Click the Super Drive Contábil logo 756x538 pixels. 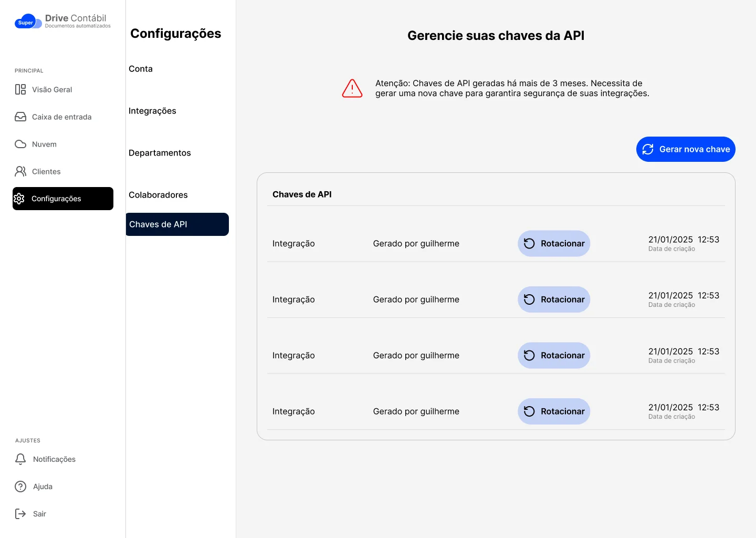tap(62, 22)
